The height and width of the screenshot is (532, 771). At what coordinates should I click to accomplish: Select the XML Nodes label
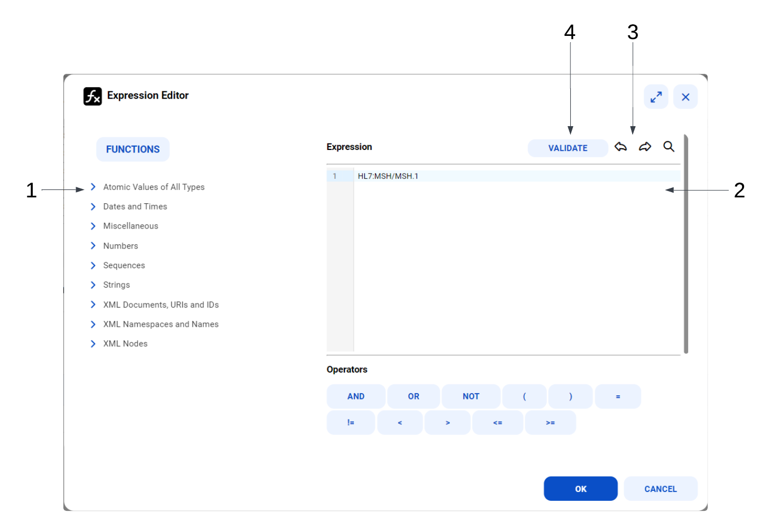(x=126, y=344)
